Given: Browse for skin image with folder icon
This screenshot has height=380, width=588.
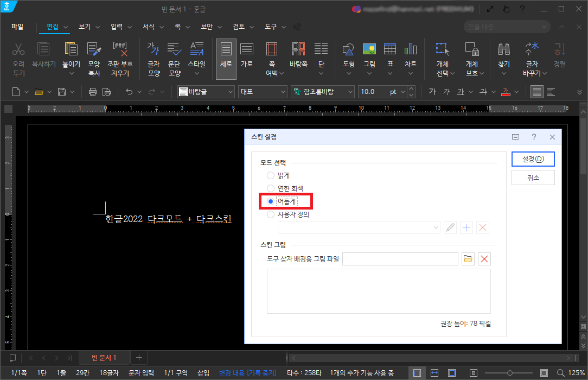Looking at the screenshot, I should (468, 259).
